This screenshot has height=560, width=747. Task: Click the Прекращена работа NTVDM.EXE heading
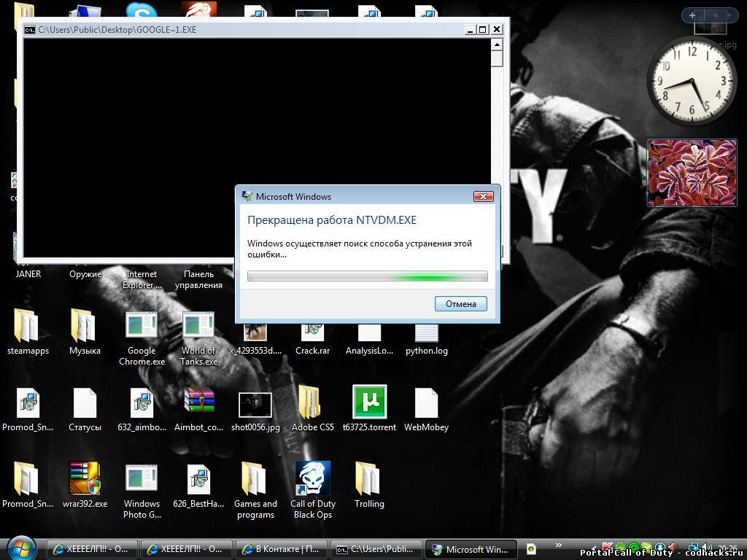click(332, 220)
